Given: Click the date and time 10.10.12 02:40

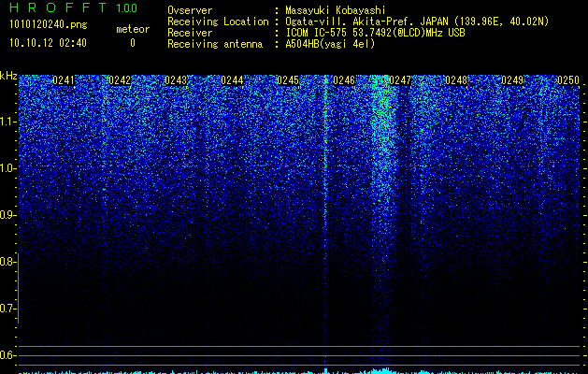Looking at the screenshot, I should 48,43.
